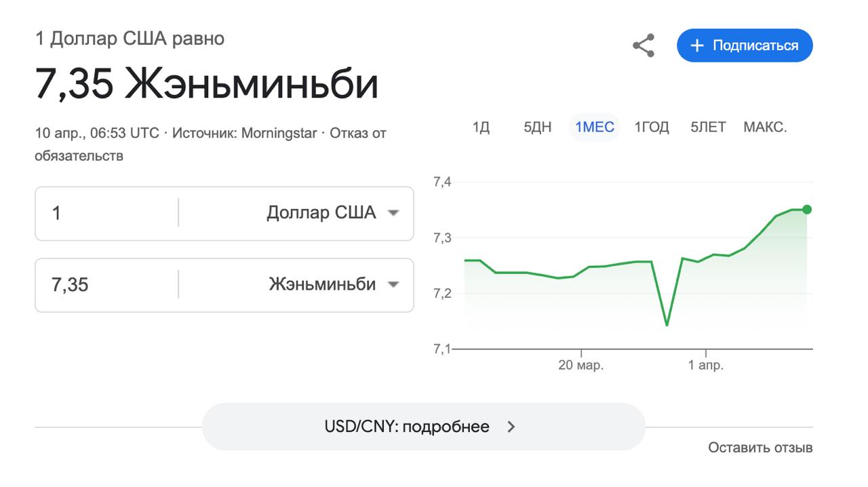Click the plus icon on Подписаться button
This screenshot has width=868, height=487.
(x=696, y=45)
